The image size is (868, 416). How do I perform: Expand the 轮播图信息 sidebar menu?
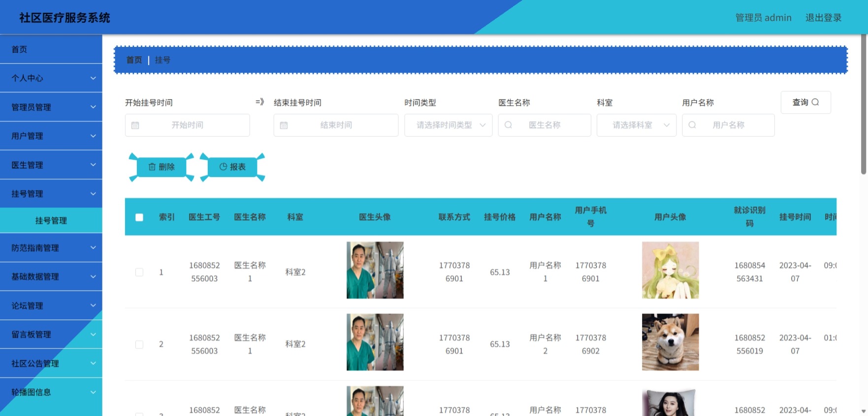tap(51, 392)
